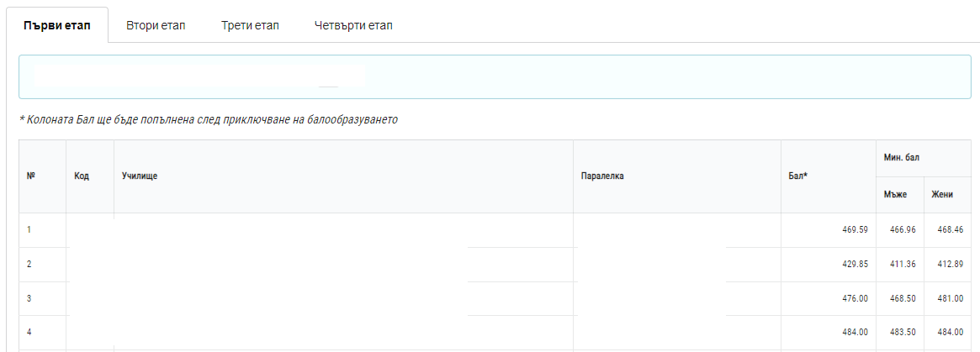
Task: Click row number 1 link
Action: click(29, 229)
